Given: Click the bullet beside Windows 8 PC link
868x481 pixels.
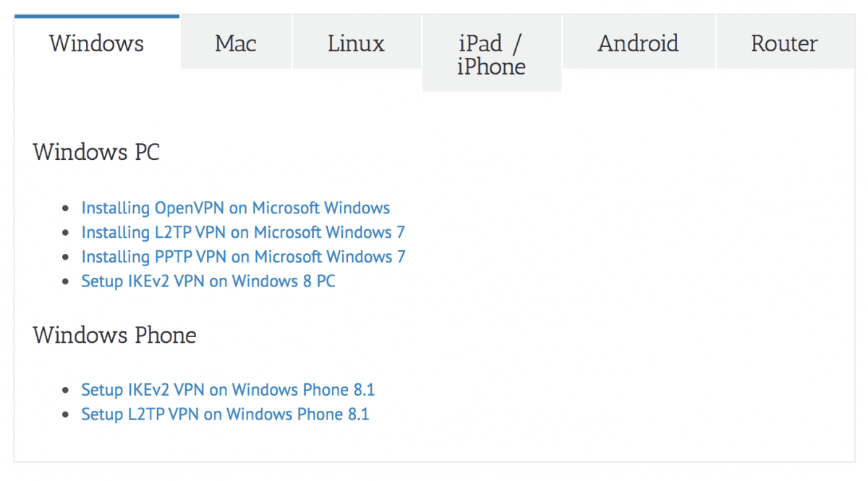Looking at the screenshot, I should pos(67,282).
